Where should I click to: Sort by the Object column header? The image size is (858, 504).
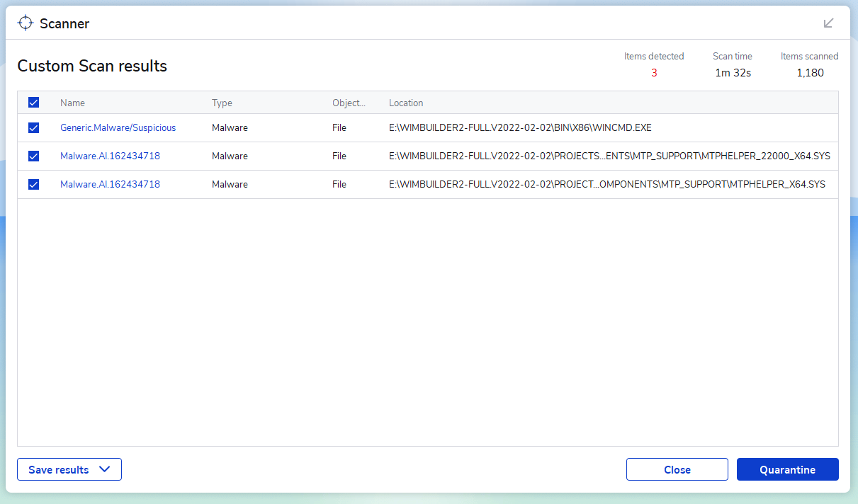click(349, 103)
